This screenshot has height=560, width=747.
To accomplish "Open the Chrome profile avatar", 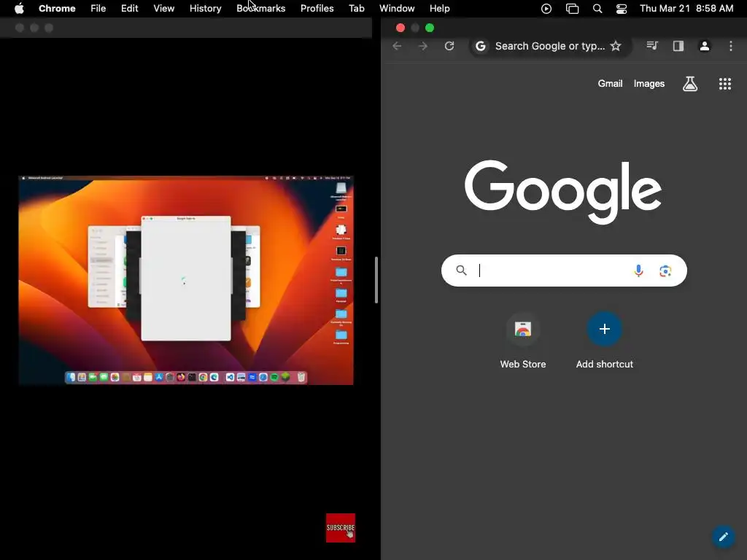I will tap(704, 46).
